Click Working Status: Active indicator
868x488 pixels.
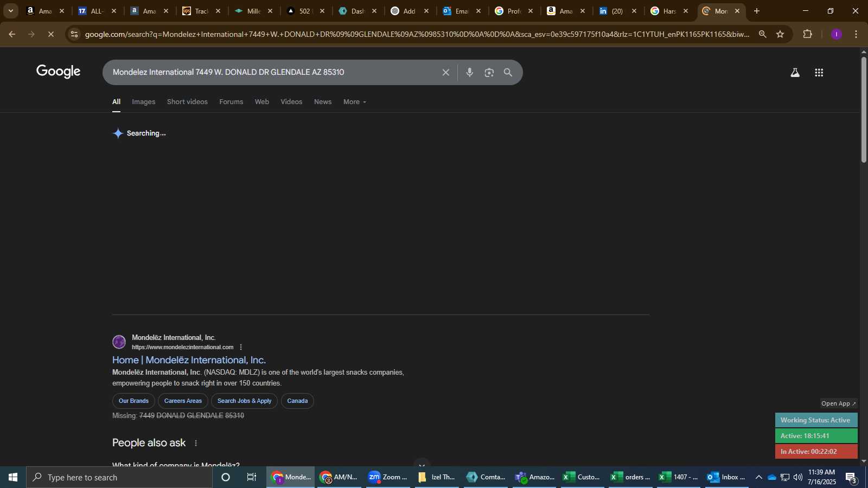[816, 420]
